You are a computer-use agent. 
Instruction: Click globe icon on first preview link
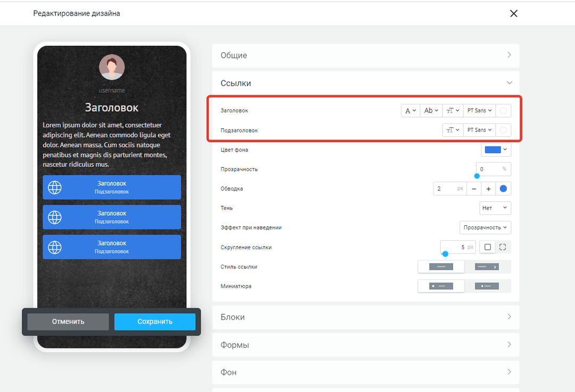pyautogui.click(x=55, y=187)
